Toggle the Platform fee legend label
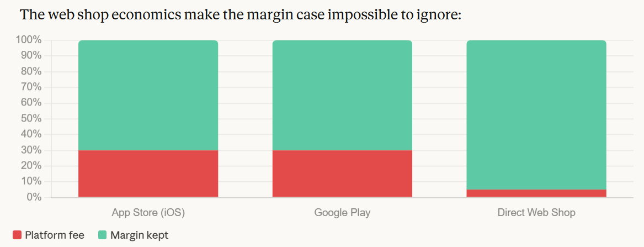 click(55, 235)
